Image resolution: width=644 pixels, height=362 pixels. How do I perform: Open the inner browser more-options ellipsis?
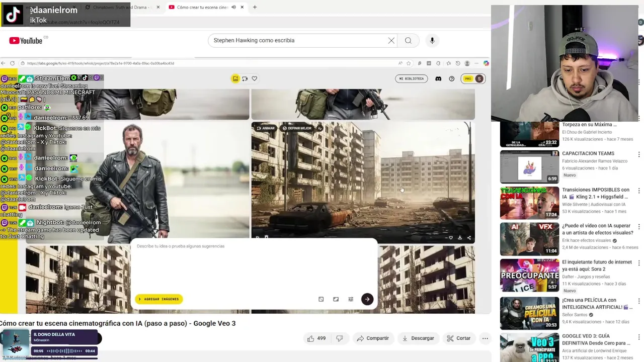(x=476, y=63)
